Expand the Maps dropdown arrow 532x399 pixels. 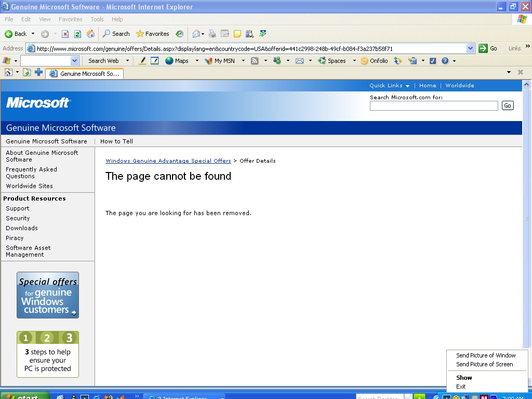[x=197, y=61]
